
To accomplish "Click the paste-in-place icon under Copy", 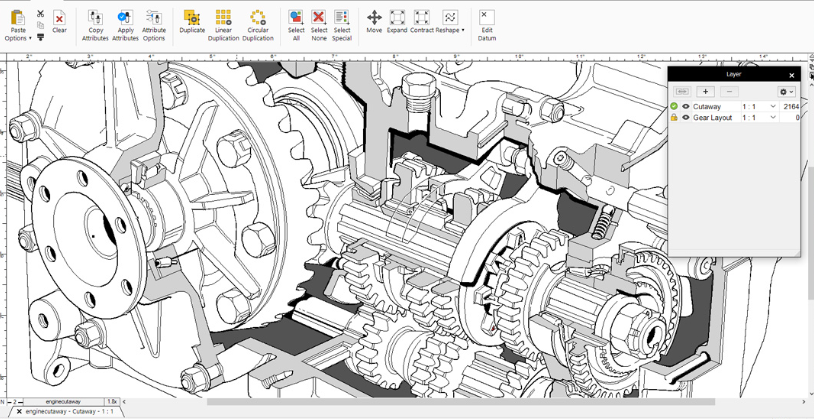I will click(40, 37).
